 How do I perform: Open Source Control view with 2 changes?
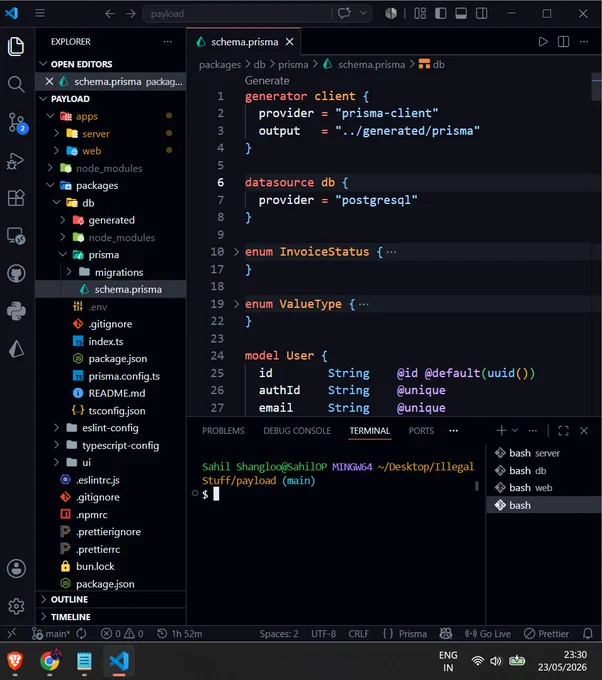click(x=17, y=123)
